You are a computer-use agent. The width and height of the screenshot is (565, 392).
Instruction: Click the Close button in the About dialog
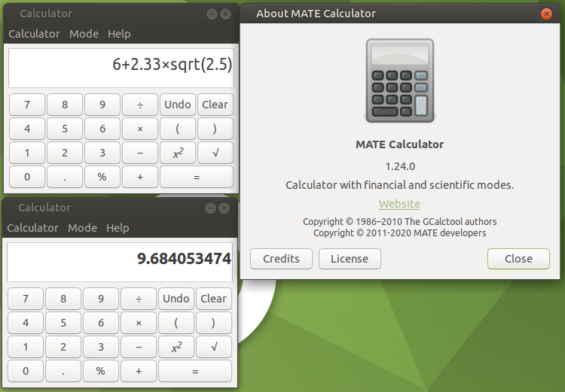point(518,259)
